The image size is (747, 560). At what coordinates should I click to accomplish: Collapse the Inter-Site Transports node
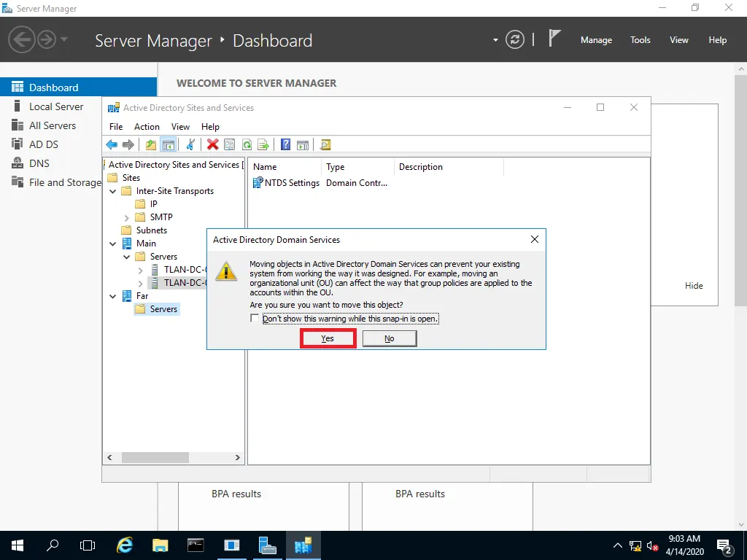[113, 191]
